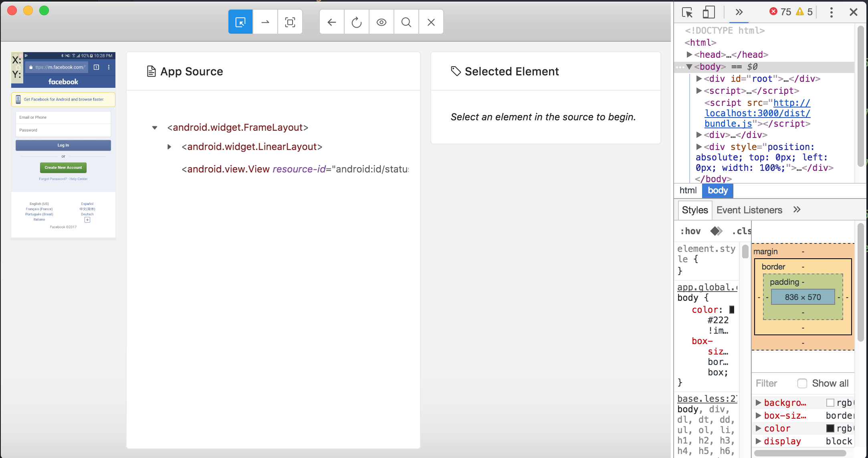Click Deutsch language in screenshot
This screenshot has height=458, width=868.
(87, 214)
